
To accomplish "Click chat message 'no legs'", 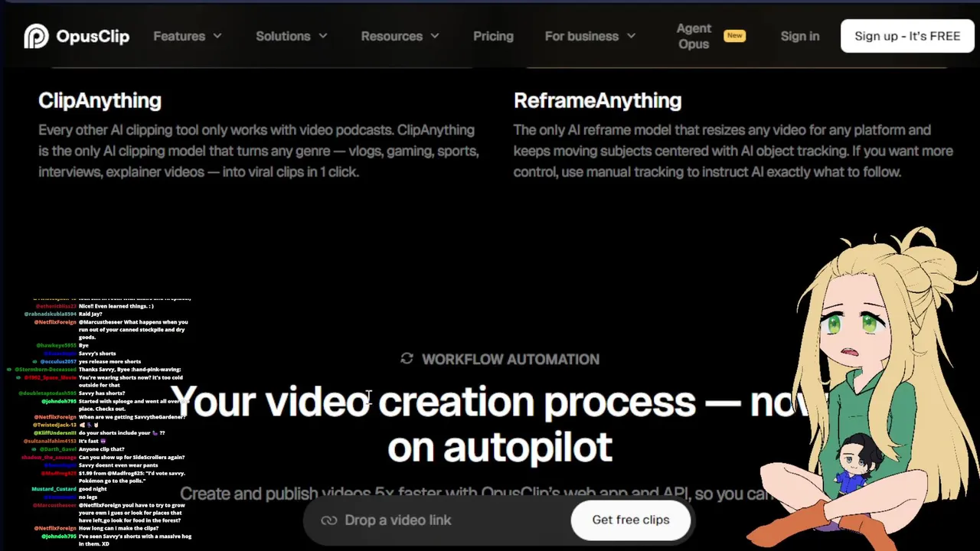I will tap(88, 497).
